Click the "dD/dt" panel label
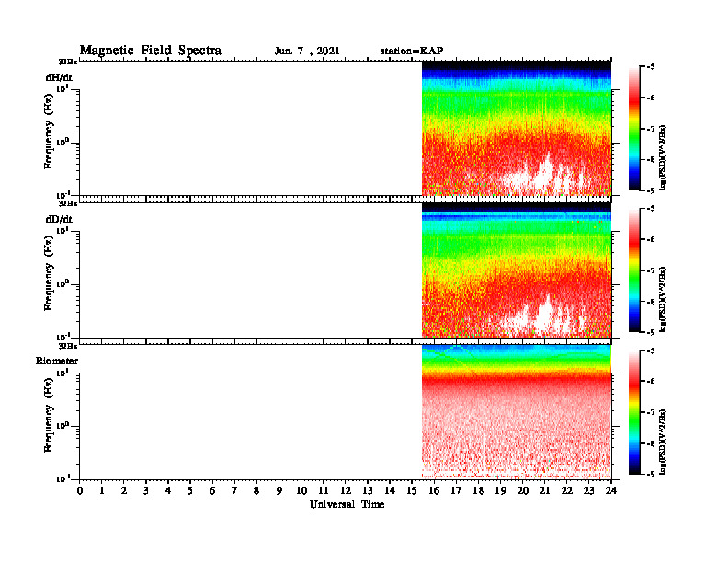The width and height of the screenshot is (728, 563). point(59,219)
